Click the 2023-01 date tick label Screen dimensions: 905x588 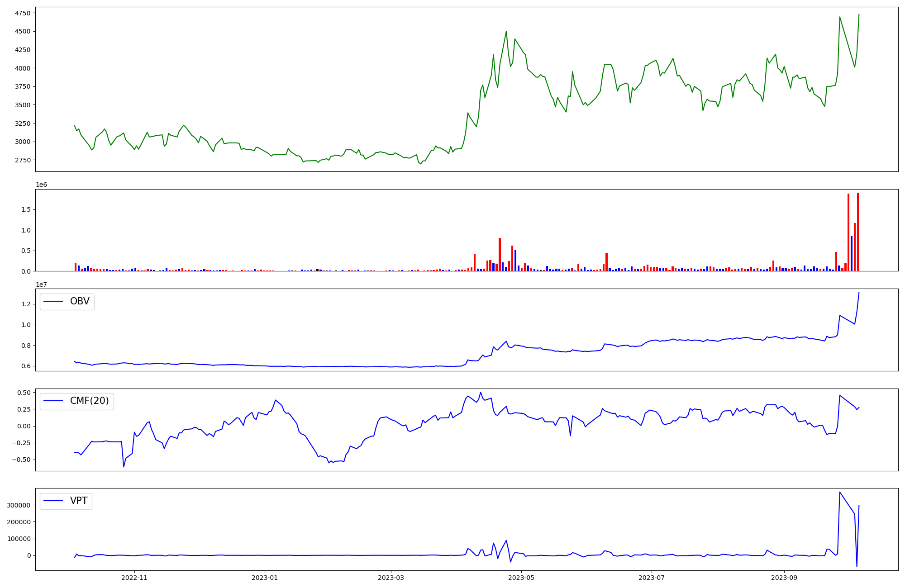coord(265,578)
